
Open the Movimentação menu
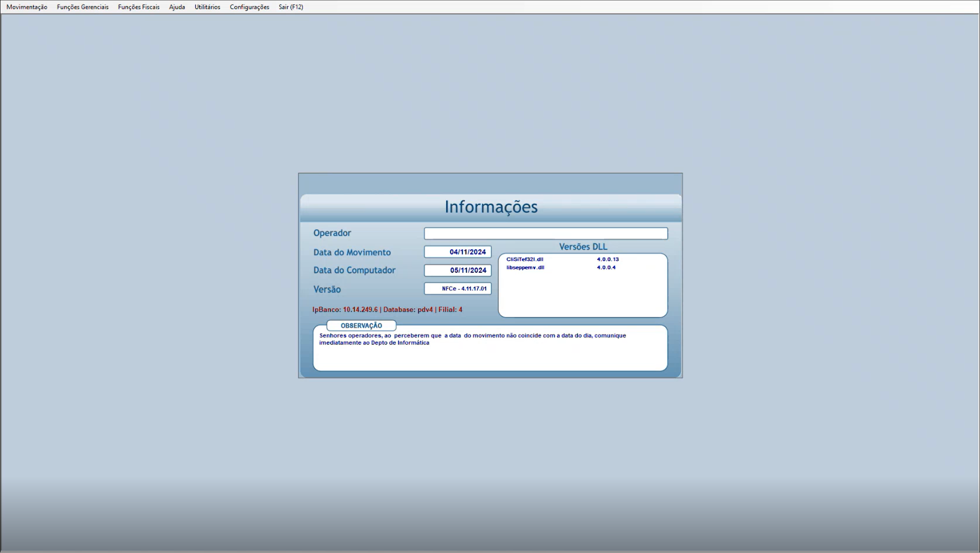pyautogui.click(x=27, y=7)
